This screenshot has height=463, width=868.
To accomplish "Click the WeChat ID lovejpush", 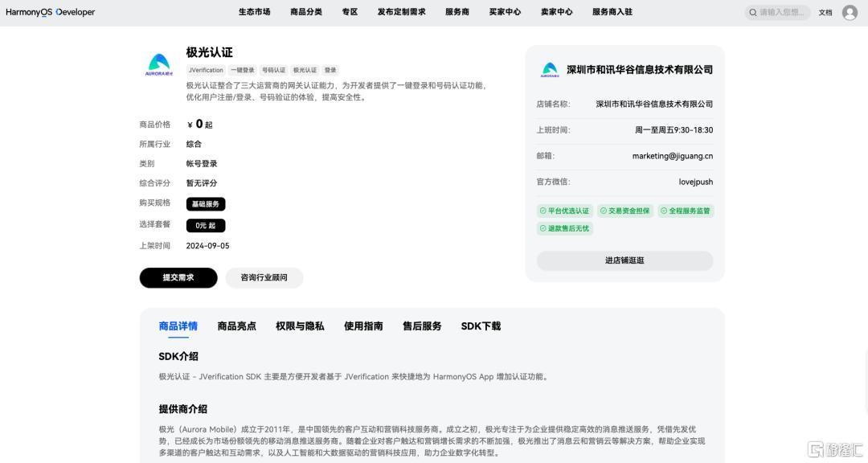I will point(696,182).
